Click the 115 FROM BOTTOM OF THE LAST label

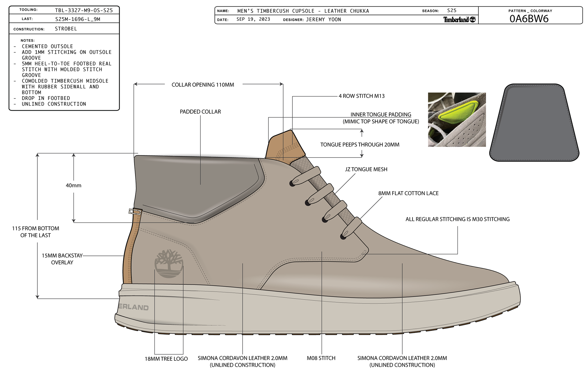click(36, 232)
